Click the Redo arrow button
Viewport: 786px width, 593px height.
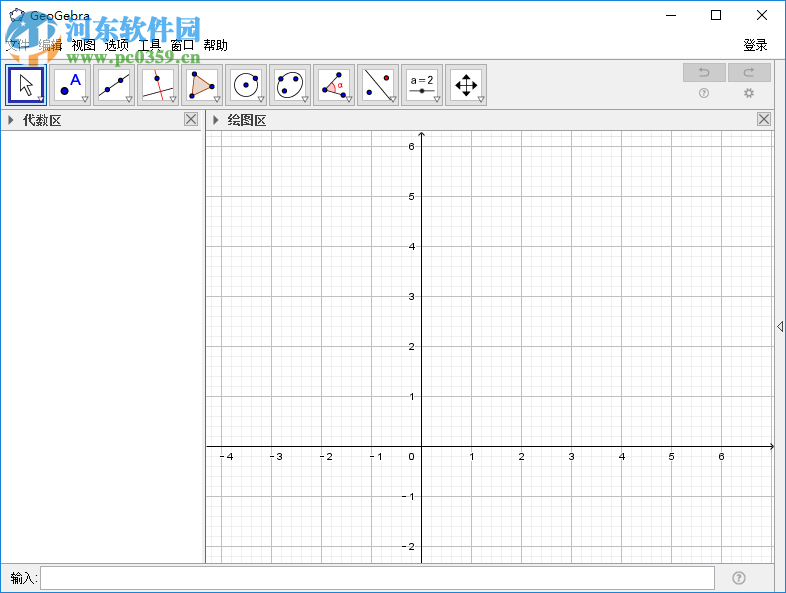[x=749, y=73]
